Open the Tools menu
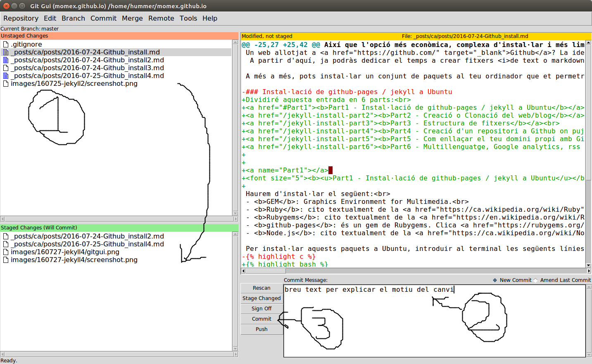 (x=188, y=18)
